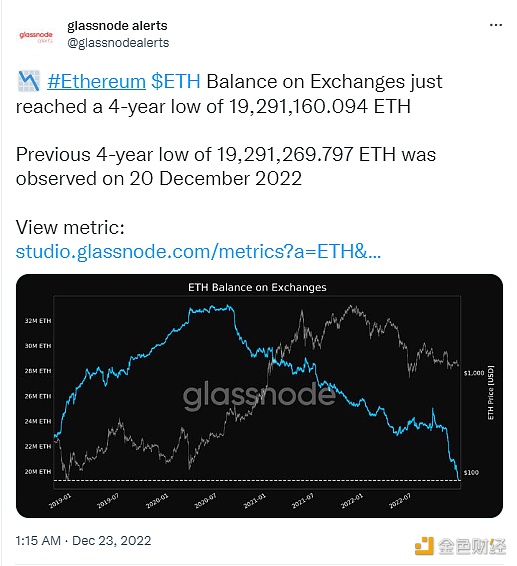Image resolution: width=517 pixels, height=566 pixels.
Task: Click the tweet timestamp 1:15 AM Dec 23, 2022
Action: click(x=83, y=540)
